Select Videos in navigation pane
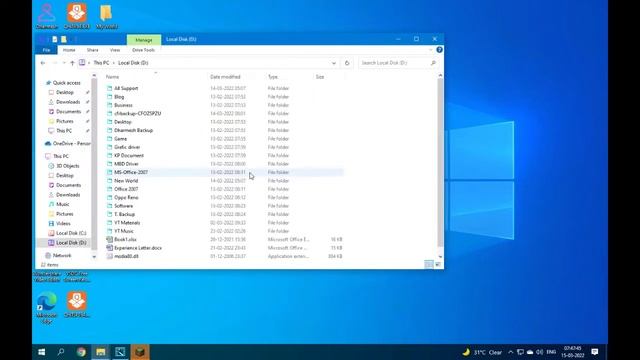 click(x=63, y=223)
